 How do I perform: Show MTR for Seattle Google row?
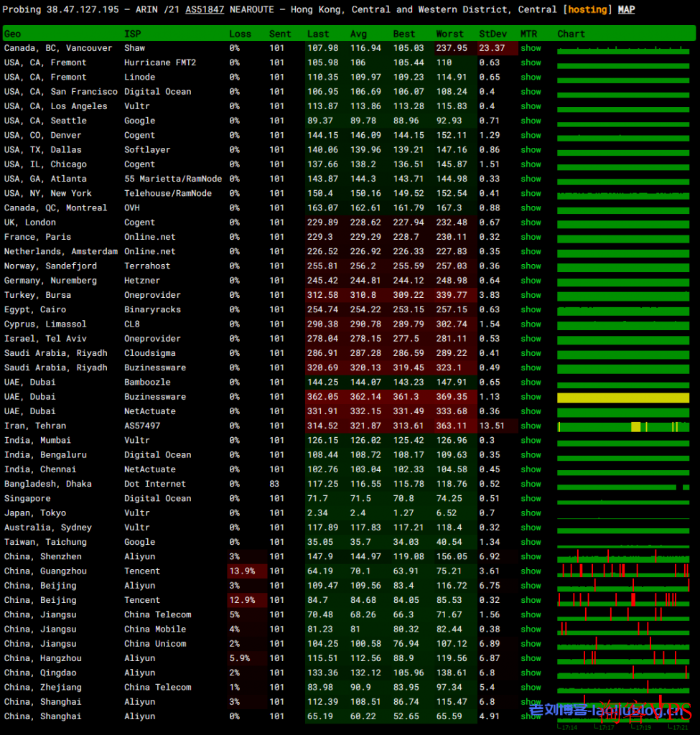coord(531,121)
